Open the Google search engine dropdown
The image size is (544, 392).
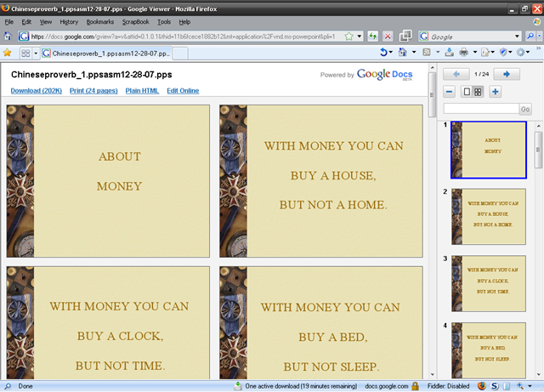517,36
